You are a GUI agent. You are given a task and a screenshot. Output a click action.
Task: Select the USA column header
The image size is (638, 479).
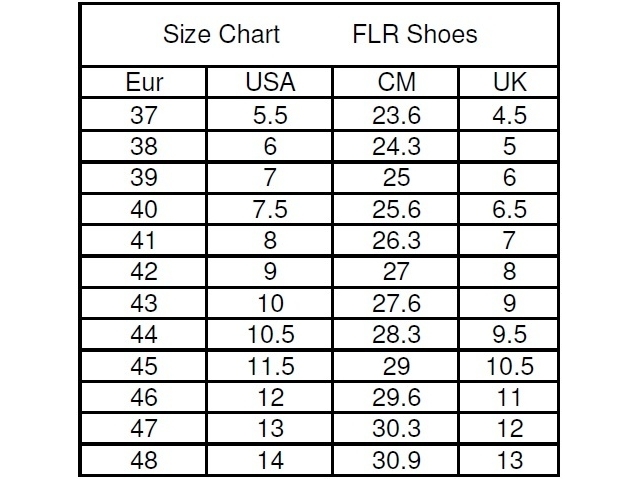point(270,82)
